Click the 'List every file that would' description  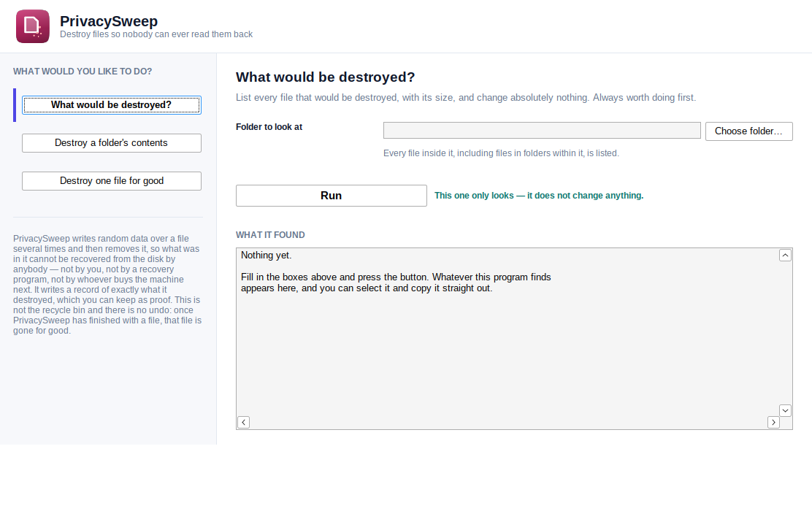466,97
